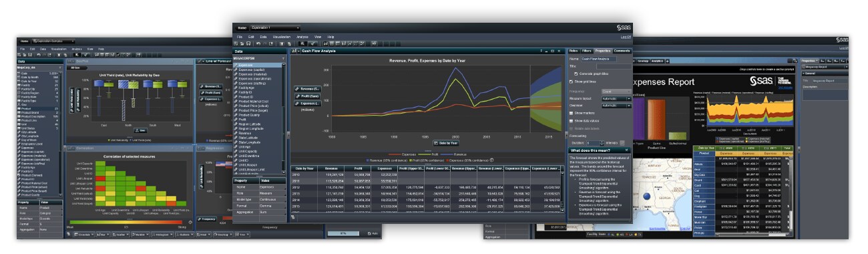The image size is (868, 254).
Task: Click the Revenue (Sum) measure button
Action: [x=307, y=88]
